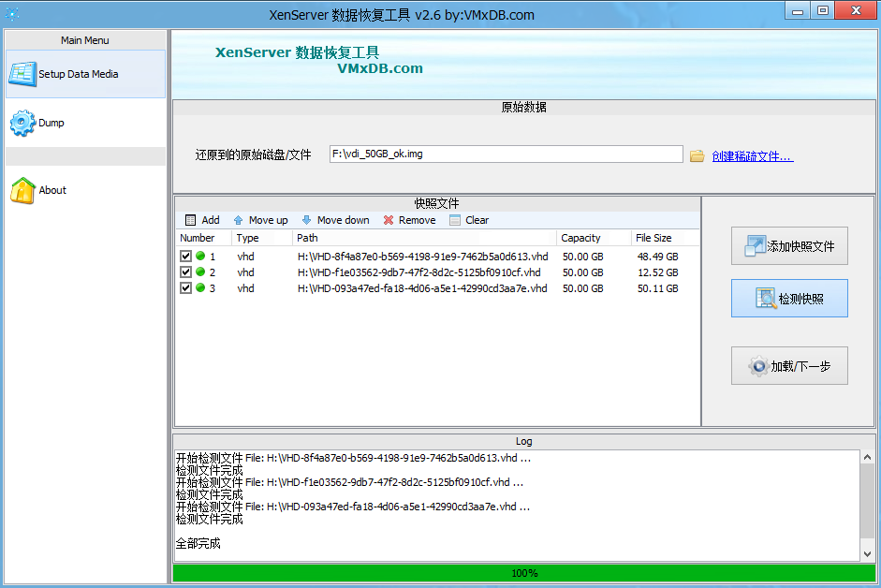This screenshot has height=588, width=881.
Task: Close the XenServer window
Action: click(x=857, y=10)
